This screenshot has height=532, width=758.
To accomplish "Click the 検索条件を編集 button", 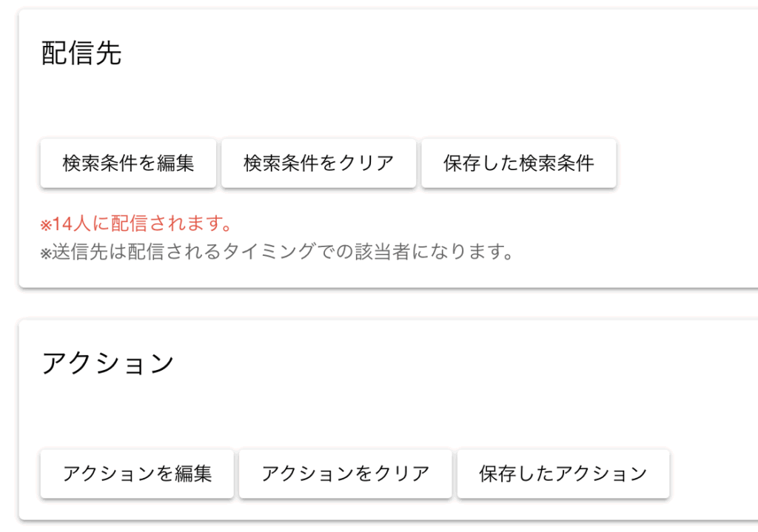I will pyautogui.click(x=128, y=163).
